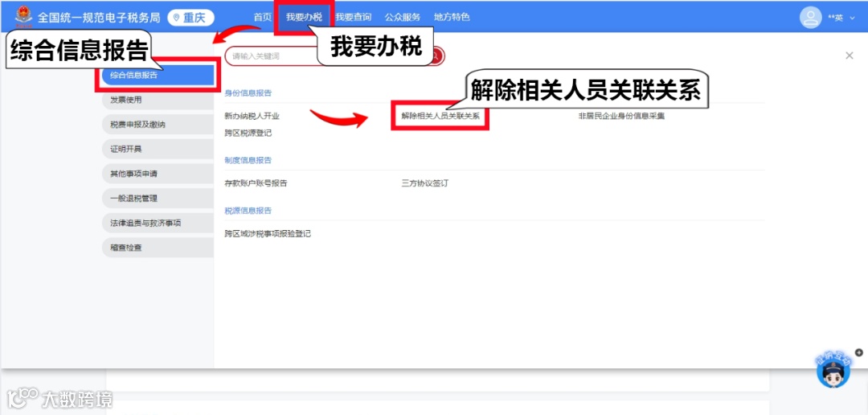Open the 非居民企业身份信息采集 link
Viewport: 868px width, 415px height.
point(621,117)
